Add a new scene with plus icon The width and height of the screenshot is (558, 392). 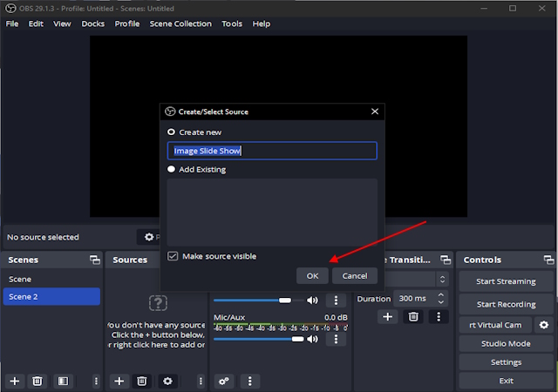point(15,381)
